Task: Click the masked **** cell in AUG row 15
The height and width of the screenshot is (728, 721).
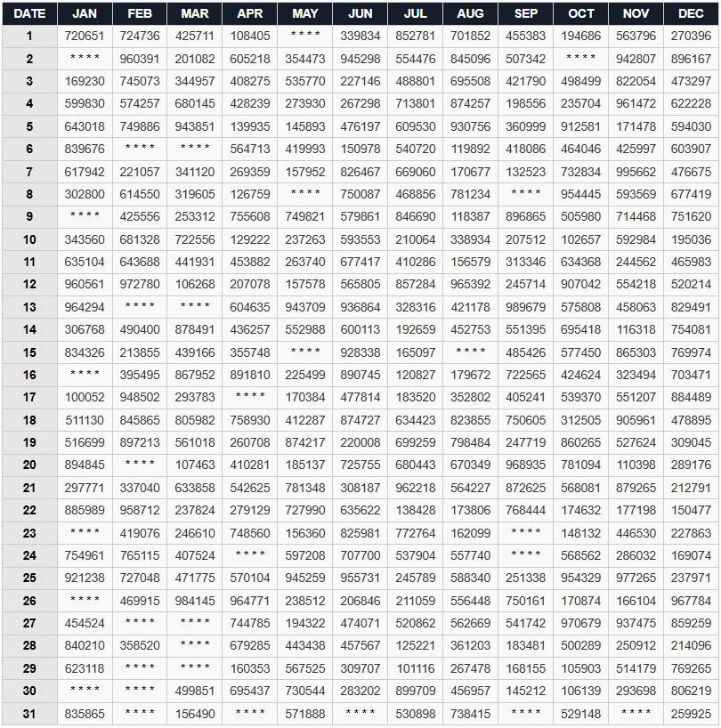Action: (470, 352)
